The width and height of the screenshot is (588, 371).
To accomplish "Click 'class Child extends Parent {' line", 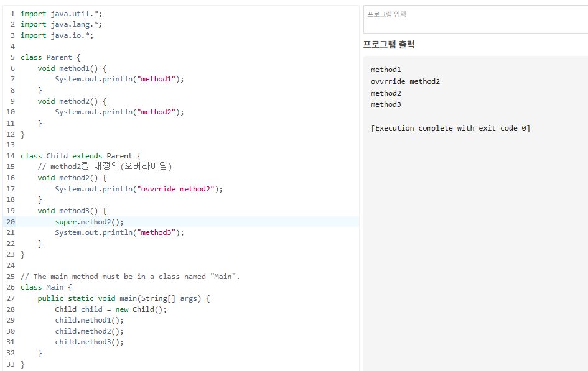I will coord(81,156).
